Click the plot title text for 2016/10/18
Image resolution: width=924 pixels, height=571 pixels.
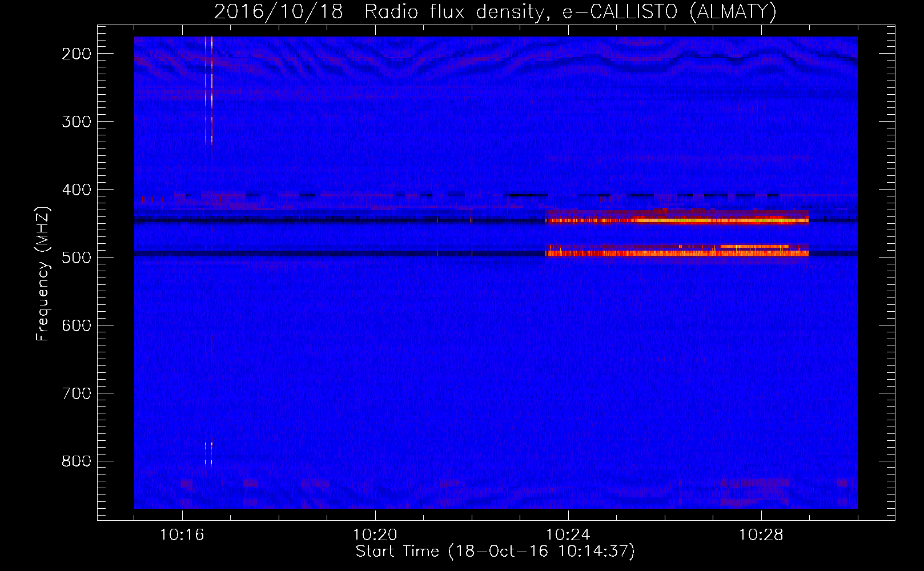click(x=495, y=11)
